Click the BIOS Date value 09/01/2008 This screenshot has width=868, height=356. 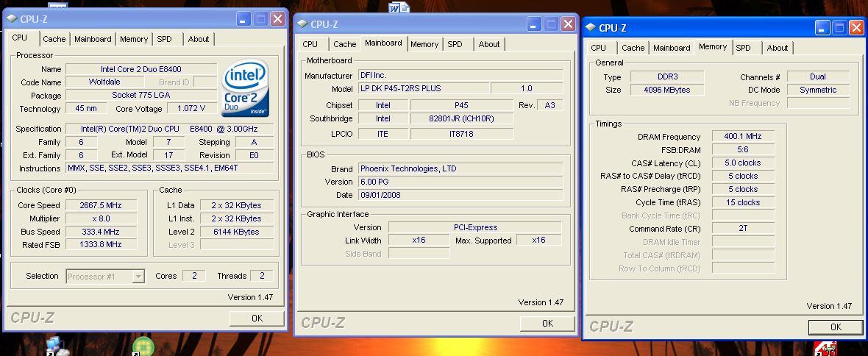tap(460, 195)
